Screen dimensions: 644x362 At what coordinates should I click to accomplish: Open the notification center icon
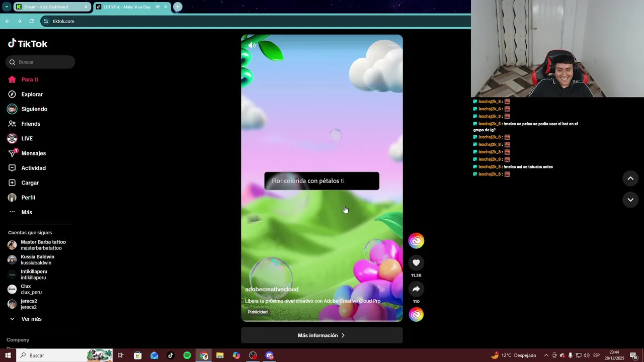point(634,355)
